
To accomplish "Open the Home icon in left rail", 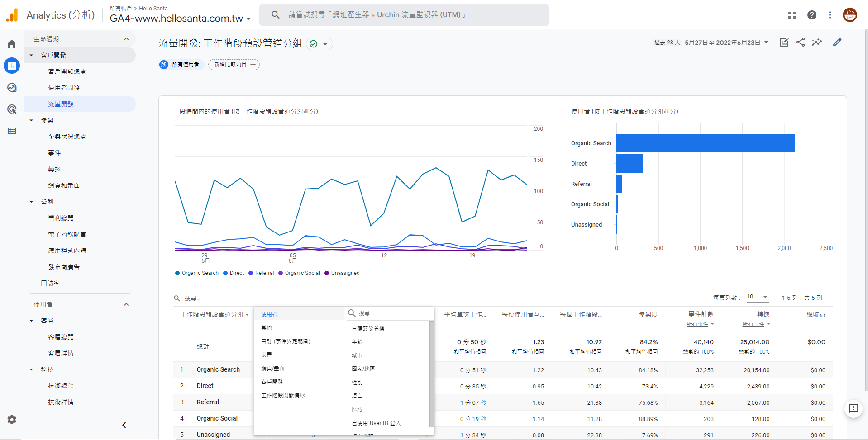I will (12, 44).
